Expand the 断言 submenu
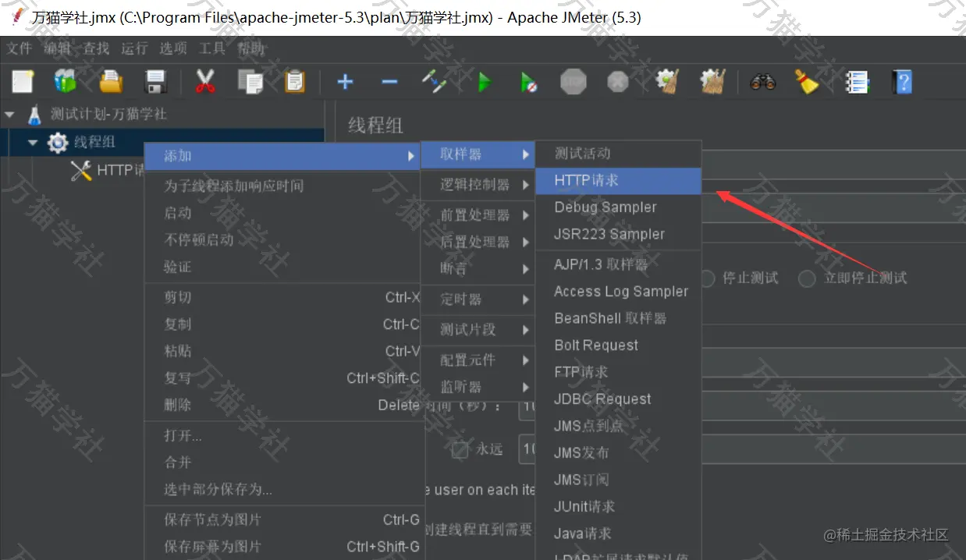966x560 pixels. (478, 268)
